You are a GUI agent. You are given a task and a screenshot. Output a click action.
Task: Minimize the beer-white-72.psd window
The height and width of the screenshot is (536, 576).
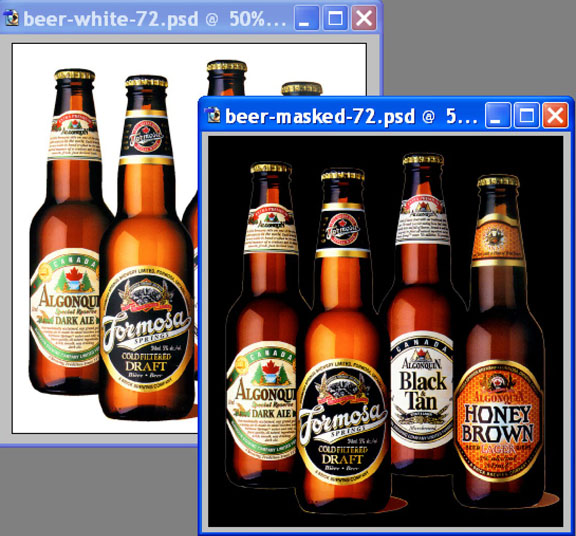(x=306, y=18)
